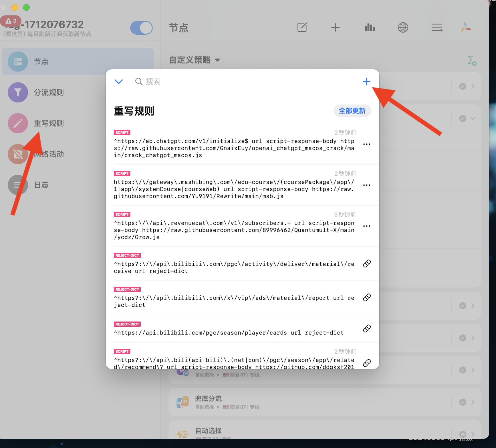Click the globe icon in the toolbar
Viewport: 496px width, 448px height.
pos(403,28)
